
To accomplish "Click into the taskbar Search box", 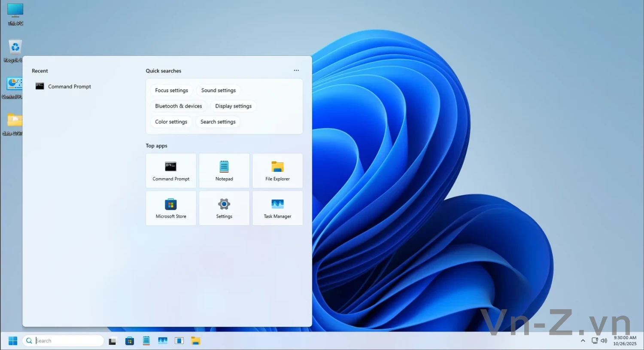I will point(68,341).
